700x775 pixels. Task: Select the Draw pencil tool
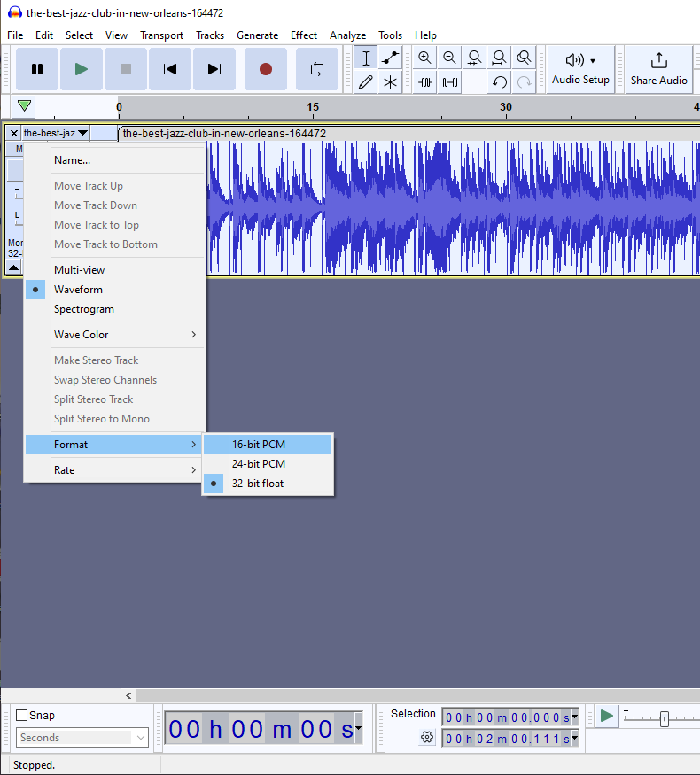pos(365,82)
